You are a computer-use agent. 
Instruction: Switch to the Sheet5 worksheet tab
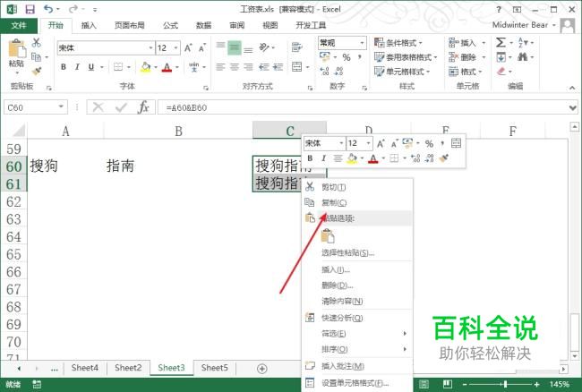[215, 368]
